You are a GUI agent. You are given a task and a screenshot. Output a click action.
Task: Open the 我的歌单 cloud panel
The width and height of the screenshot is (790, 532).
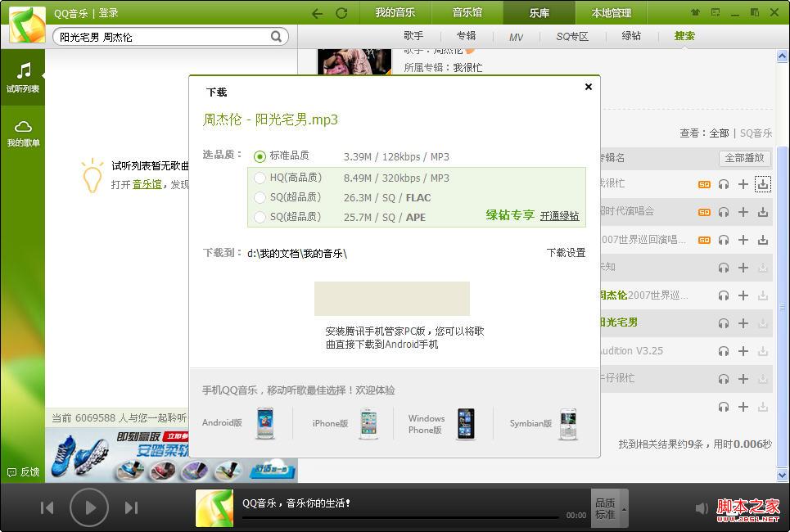23,133
